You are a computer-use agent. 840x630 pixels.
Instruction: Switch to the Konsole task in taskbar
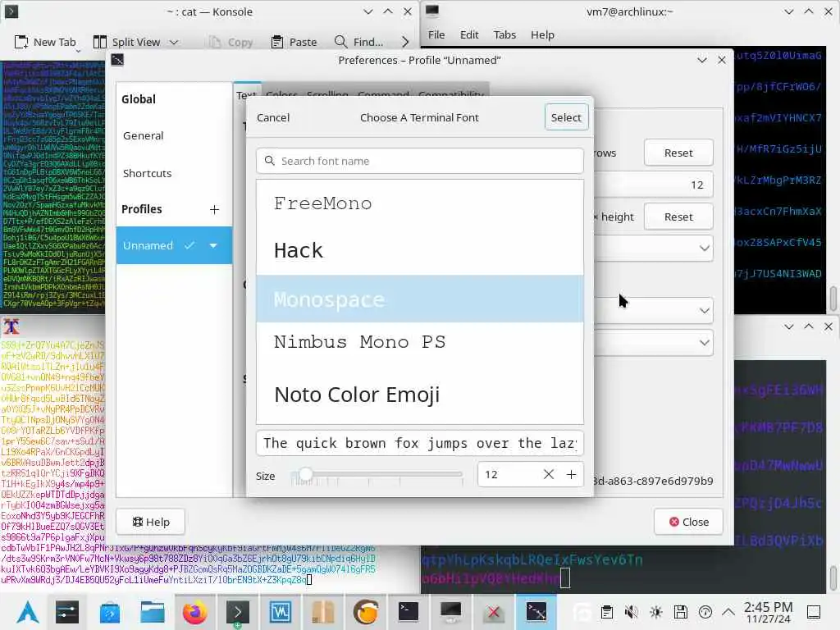(x=238, y=612)
